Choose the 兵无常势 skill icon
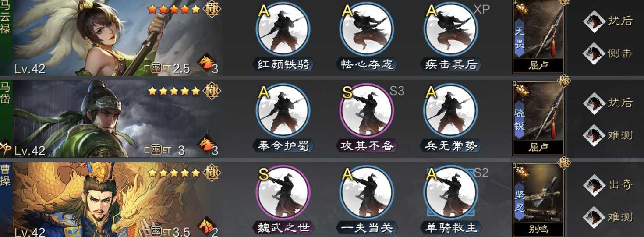 [x=451, y=110]
